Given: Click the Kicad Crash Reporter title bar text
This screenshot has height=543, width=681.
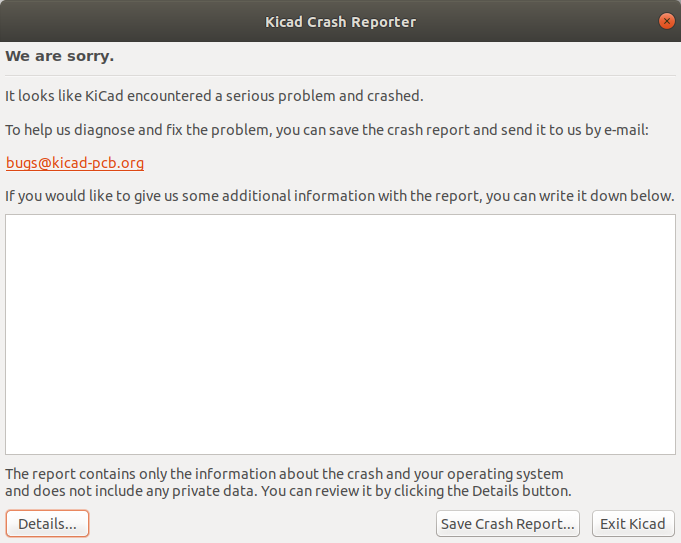Looking at the screenshot, I should coord(340,21).
